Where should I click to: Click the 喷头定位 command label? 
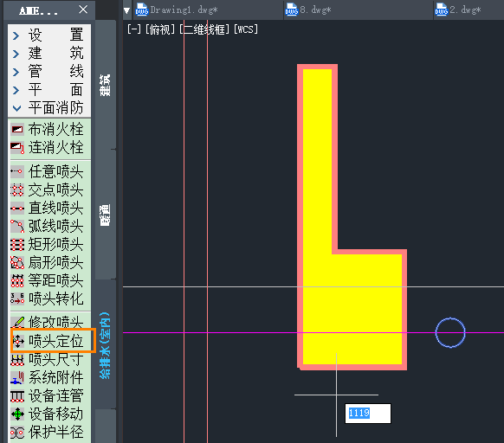56,341
